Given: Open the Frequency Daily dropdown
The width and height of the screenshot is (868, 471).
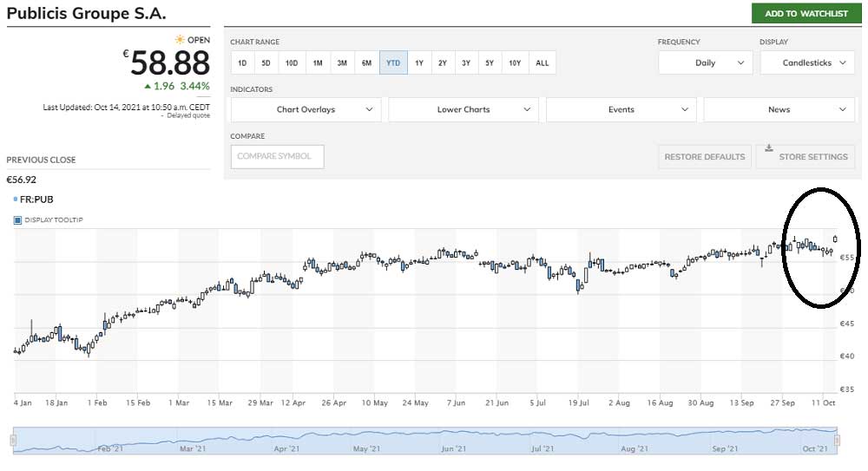Looking at the screenshot, I should coord(705,63).
